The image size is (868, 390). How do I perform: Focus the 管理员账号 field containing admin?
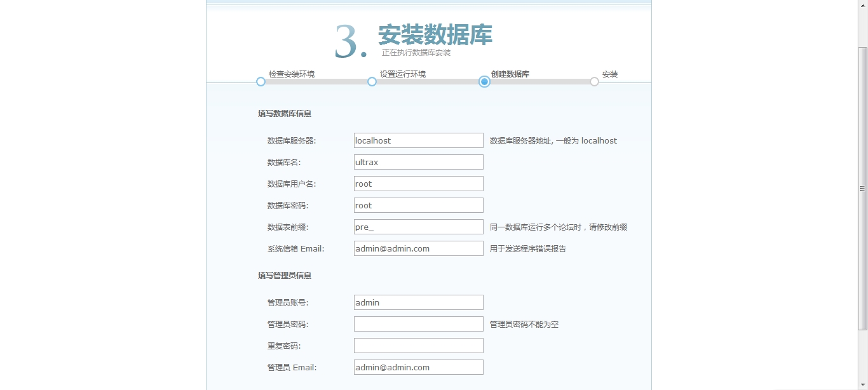click(x=418, y=302)
